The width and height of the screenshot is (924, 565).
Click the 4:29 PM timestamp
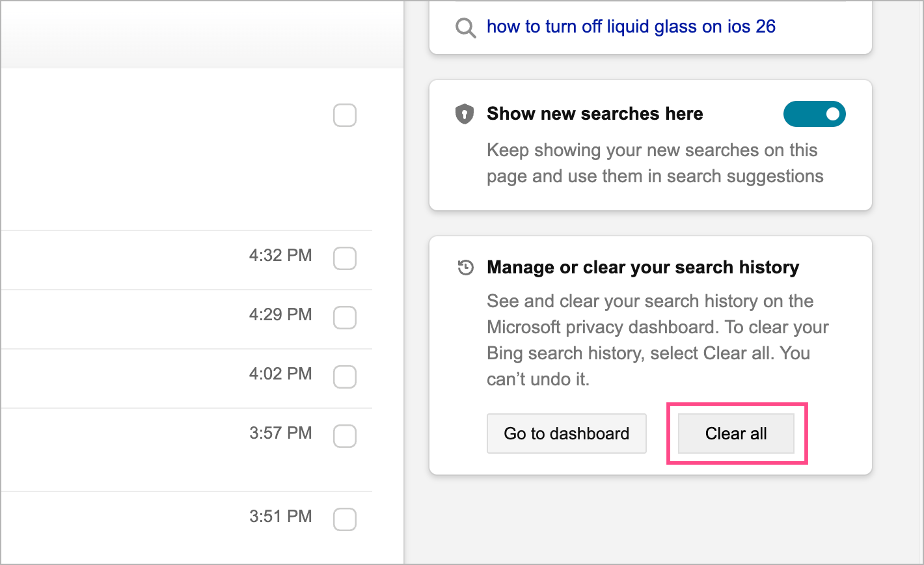[280, 315]
